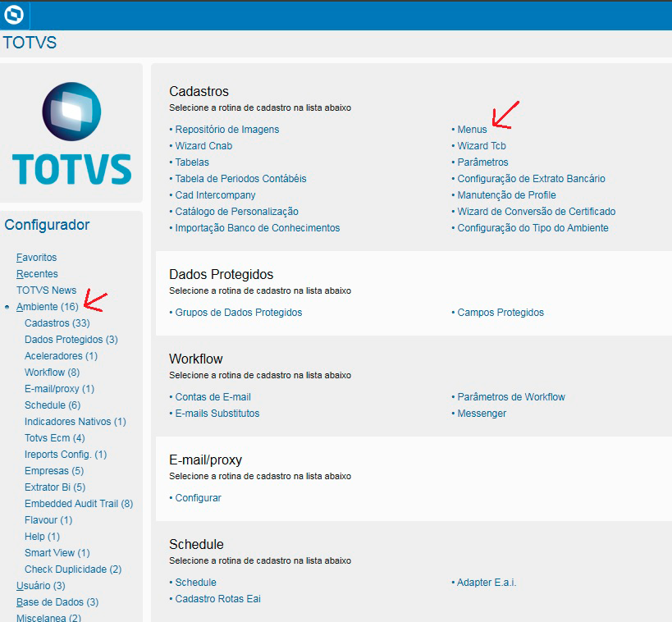Open the Wizard Cnab link
Screen dimensions: 672x622
(x=203, y=146)
